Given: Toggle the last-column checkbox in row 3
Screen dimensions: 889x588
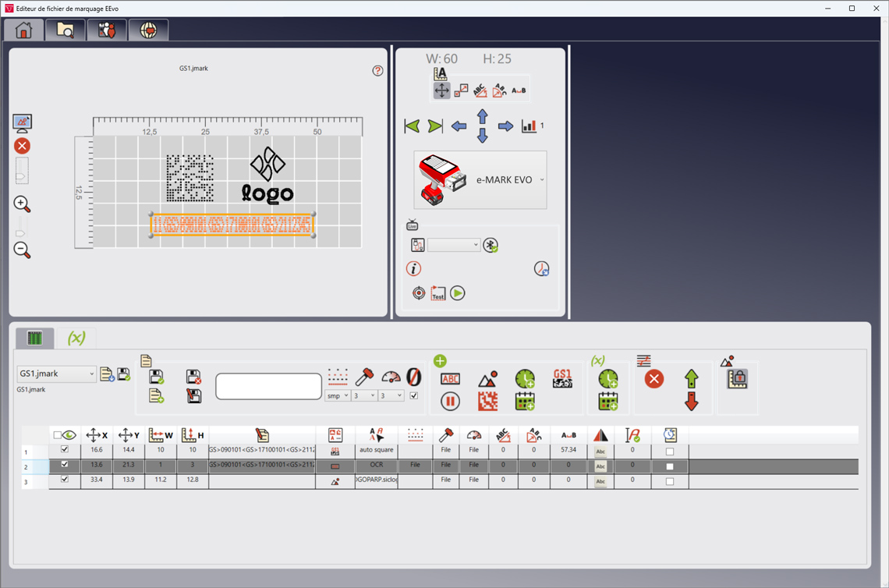Looking at the screenshot, I should [669, 481].
